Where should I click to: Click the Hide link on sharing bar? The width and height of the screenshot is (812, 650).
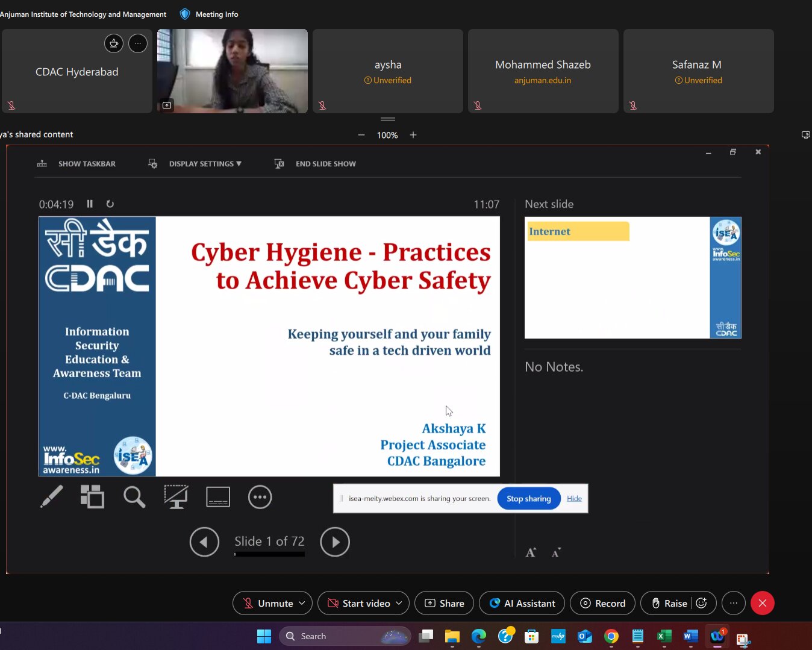pyautogui.click(x=574, y=498)
